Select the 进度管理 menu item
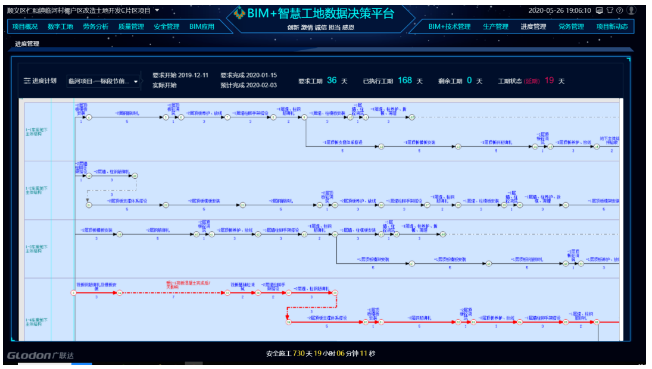 (533, 27)
